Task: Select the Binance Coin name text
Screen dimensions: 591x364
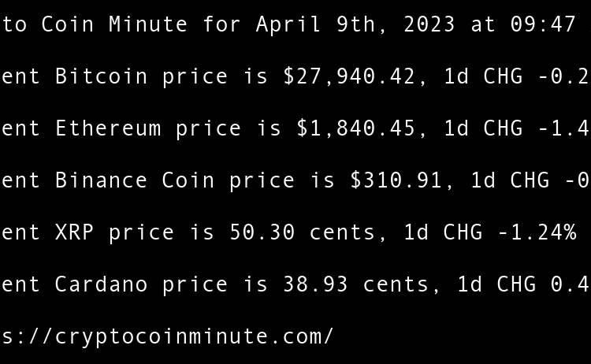Action: 135,180
